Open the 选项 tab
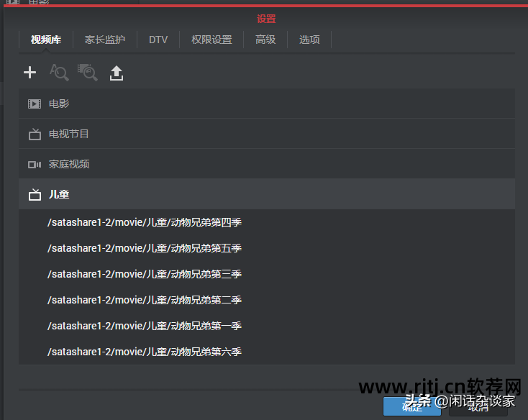 click(309, 40)
